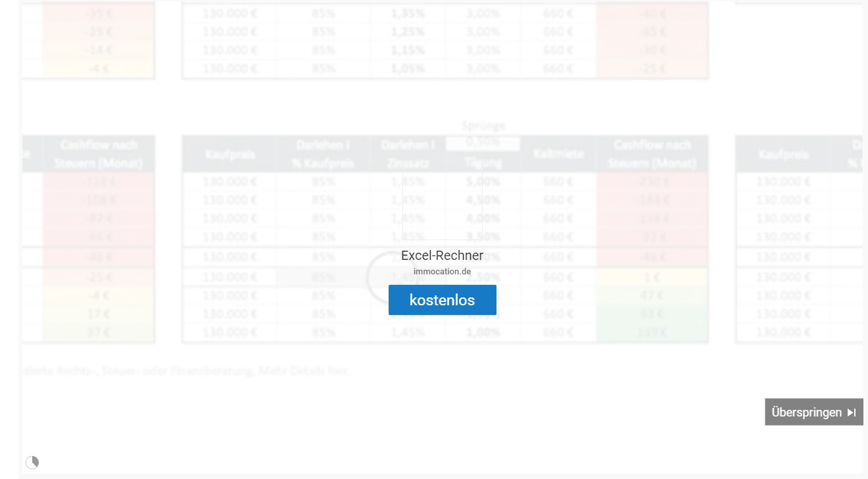This screenshot has height=479, width=868.
Task: Click the blue kostenlos button
Action: [442, 300]
